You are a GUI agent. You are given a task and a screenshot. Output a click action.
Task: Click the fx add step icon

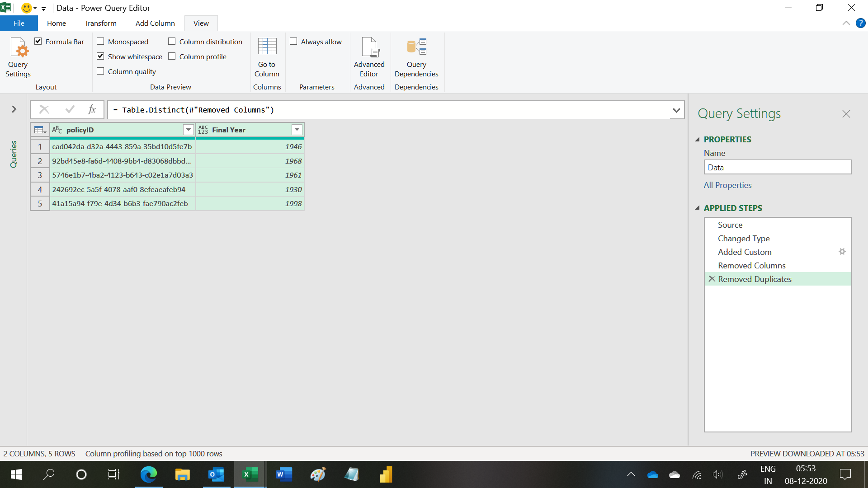pos(92,109)
